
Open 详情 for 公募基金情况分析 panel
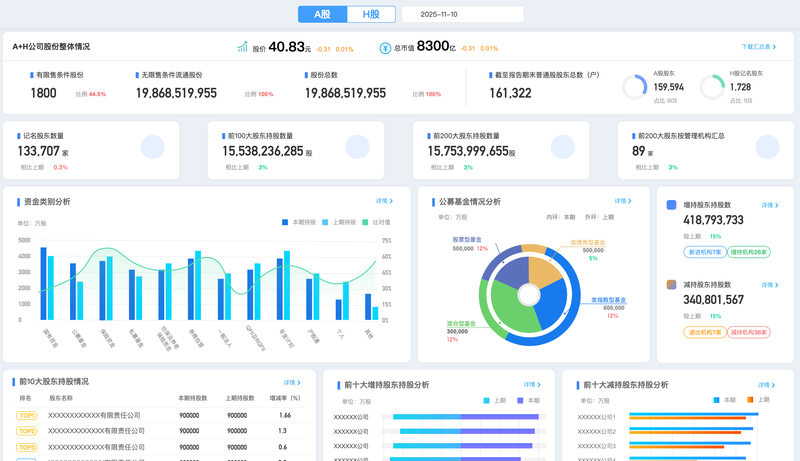click(x=623, y=201)
